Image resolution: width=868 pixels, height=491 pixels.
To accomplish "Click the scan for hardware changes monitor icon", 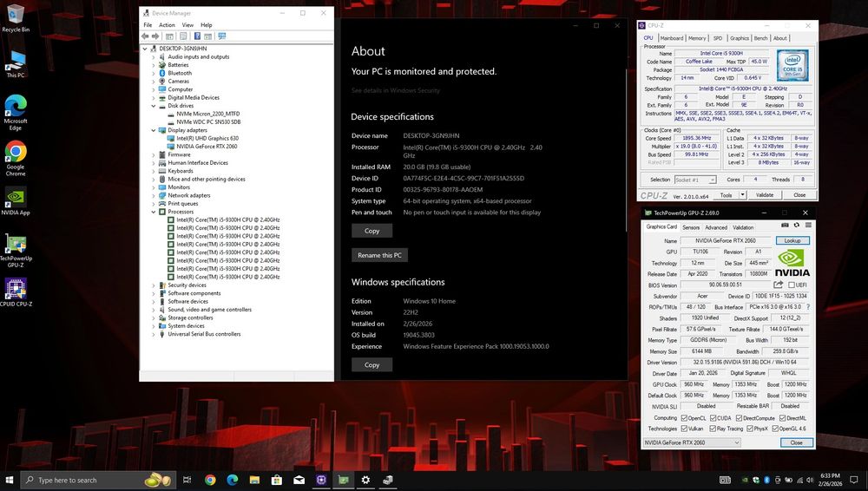I will (222, 36).
